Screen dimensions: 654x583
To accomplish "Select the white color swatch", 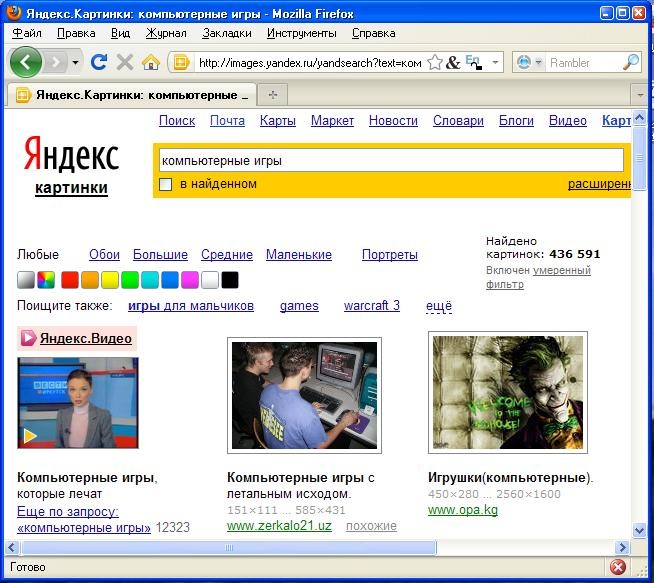I will 210,280.
